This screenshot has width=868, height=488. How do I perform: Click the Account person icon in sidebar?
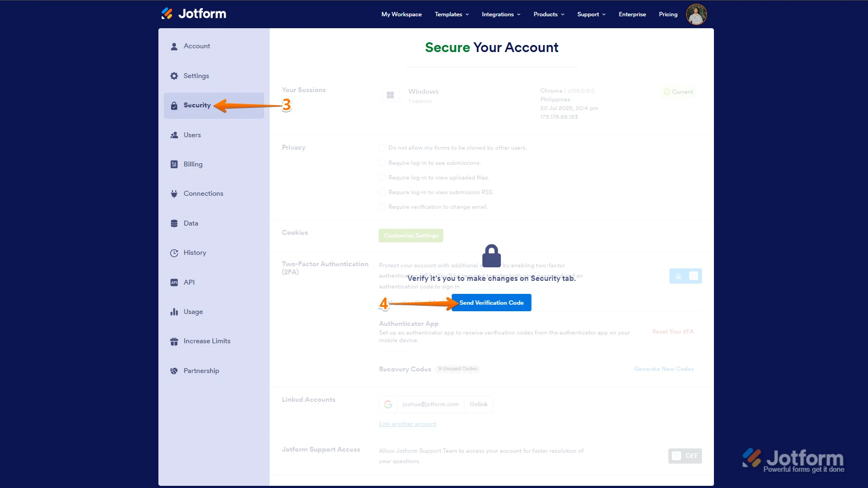click(174, 47)
